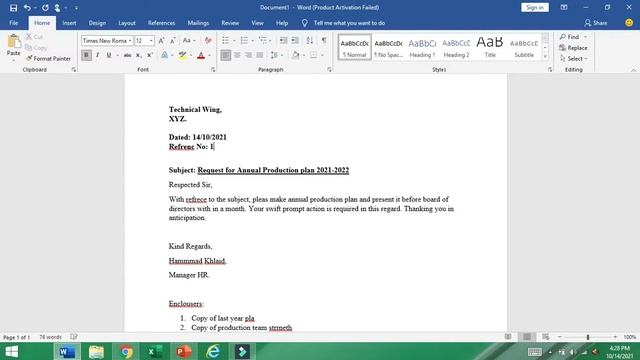
Task: Undo the last action
Action: click(x=27, y=7)
